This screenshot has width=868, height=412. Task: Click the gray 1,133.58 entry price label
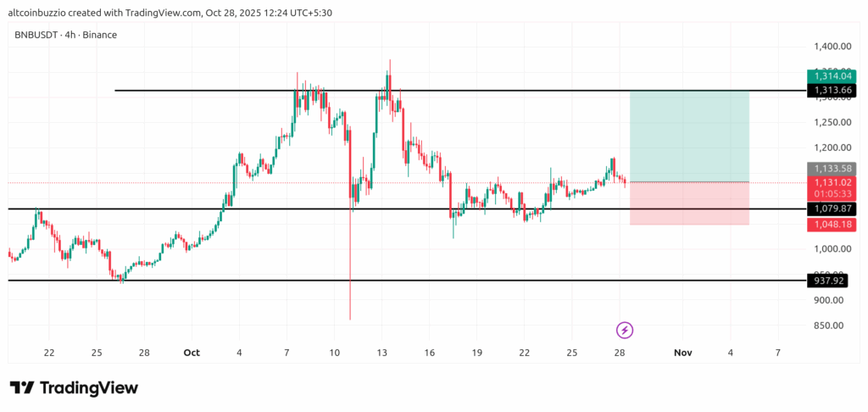(829, 169)
